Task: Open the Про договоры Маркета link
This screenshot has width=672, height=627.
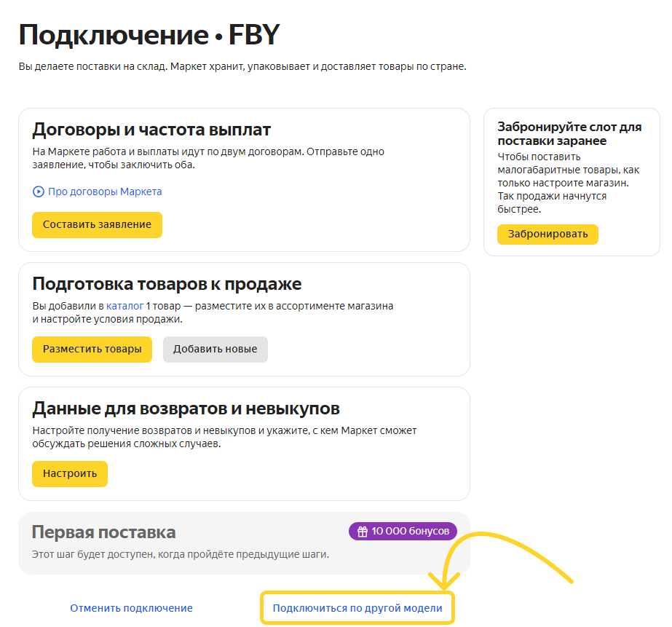Action: pyautogui.click(x=105, y=192)
